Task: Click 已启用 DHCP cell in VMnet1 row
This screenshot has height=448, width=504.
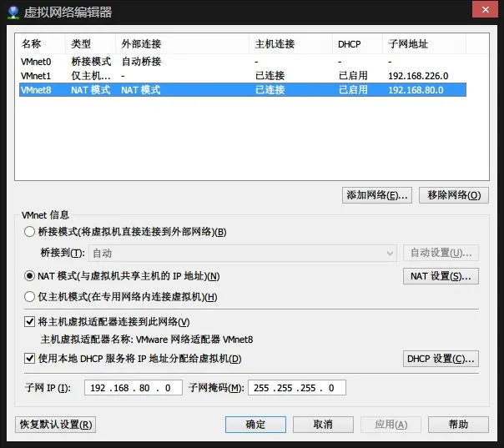Action: (x=353, y=76)
